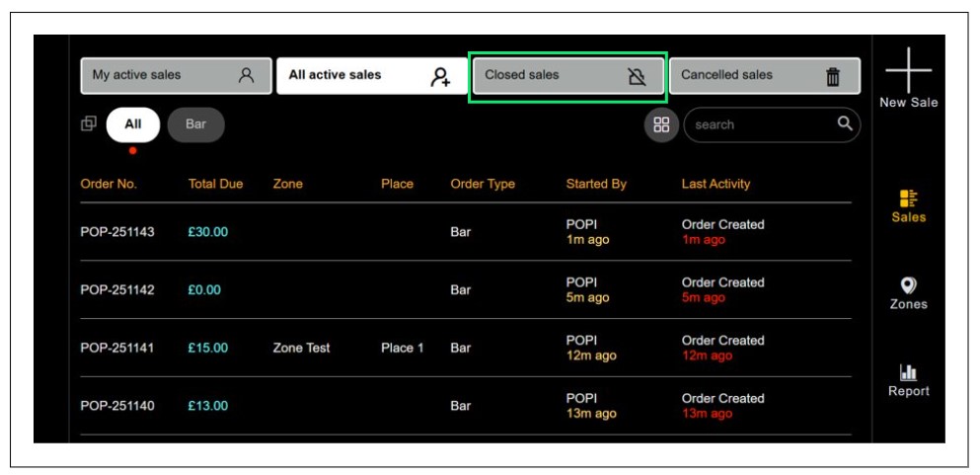Type in the search input field
This screenshot has height=475, width=980.
760,125
